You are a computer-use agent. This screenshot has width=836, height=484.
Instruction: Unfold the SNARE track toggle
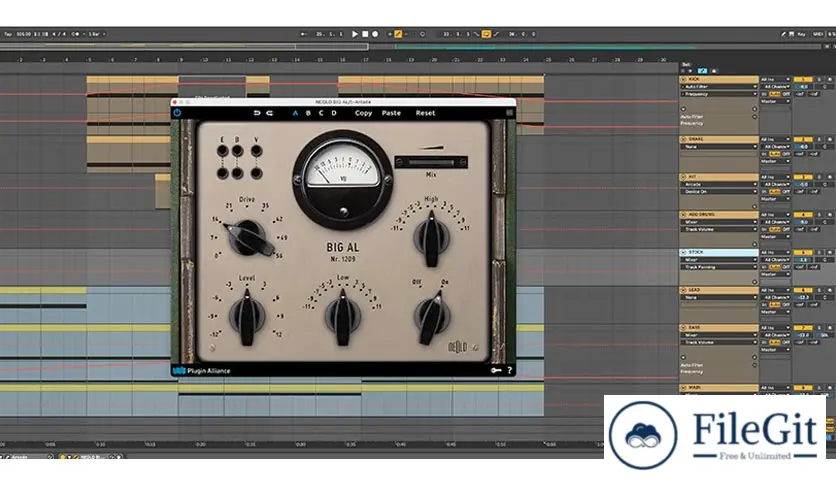[684, 139]
